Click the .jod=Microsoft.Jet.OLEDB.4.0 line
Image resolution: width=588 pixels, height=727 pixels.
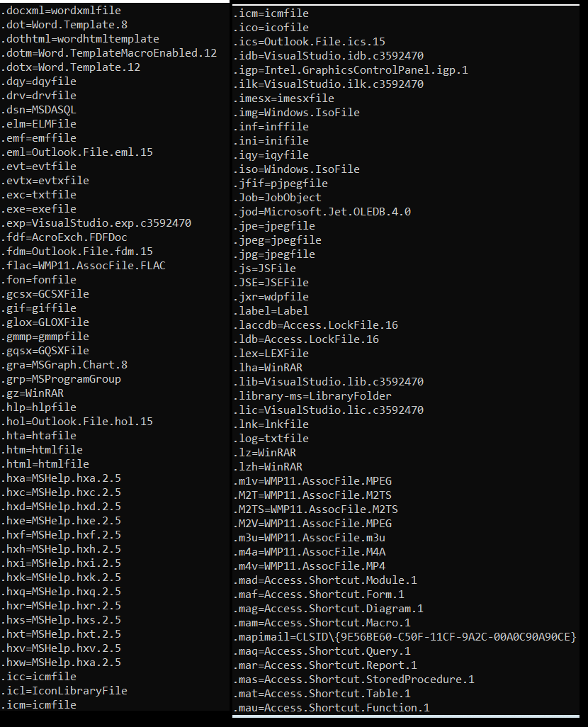[x=322, y=212]
